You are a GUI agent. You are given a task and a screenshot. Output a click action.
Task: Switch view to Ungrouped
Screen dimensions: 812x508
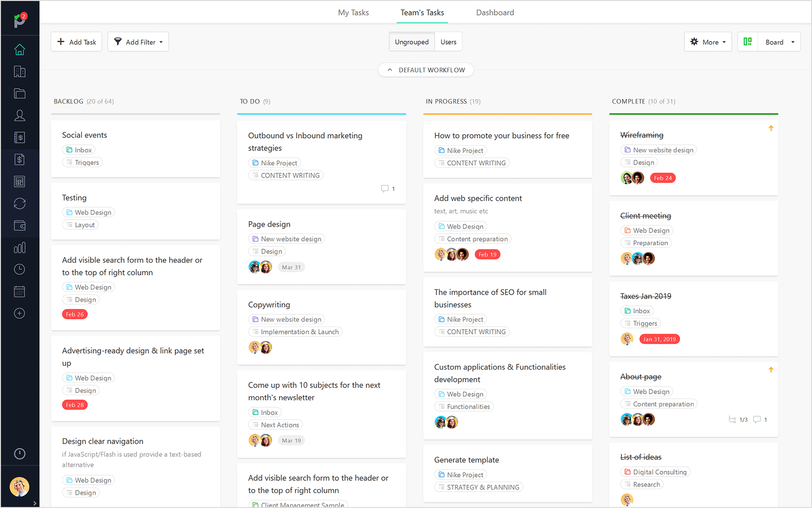click(x=411, y=42)
